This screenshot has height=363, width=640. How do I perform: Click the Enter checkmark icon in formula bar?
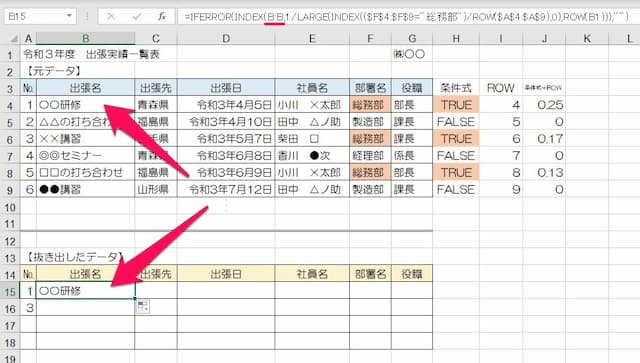137,16
